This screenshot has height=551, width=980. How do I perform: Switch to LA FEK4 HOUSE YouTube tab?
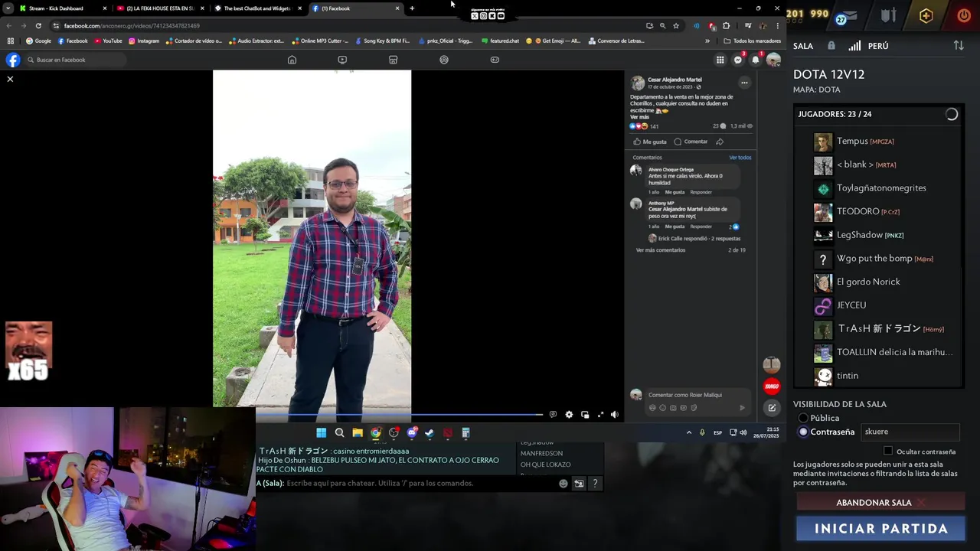[161, 8]
